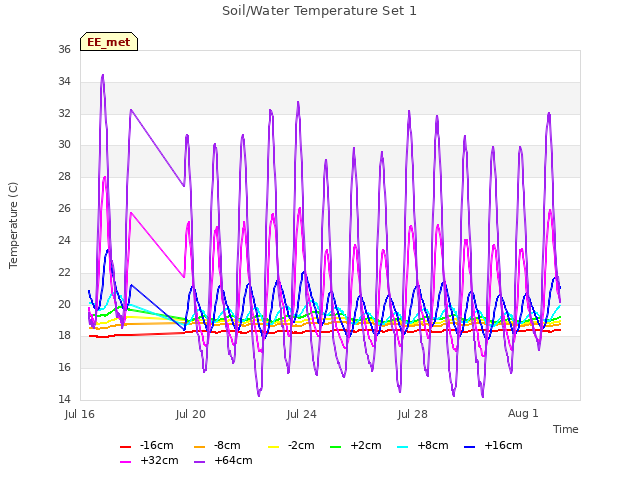Viewport: 640px width, 480px height.
Task: Click the +2cm green legend swatch
Action: [x=336, y=447]
